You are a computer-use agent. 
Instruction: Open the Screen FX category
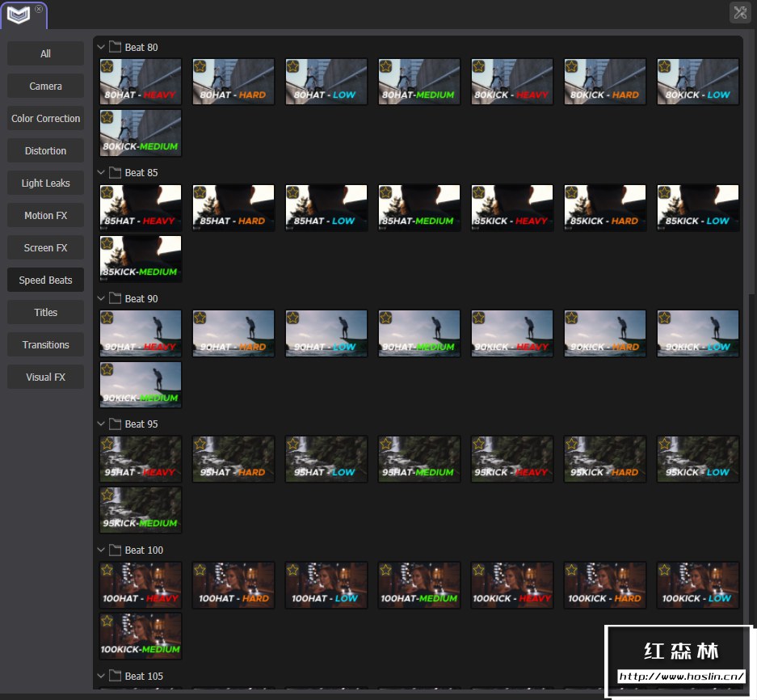pyautogui.click(x=45, y=248)
